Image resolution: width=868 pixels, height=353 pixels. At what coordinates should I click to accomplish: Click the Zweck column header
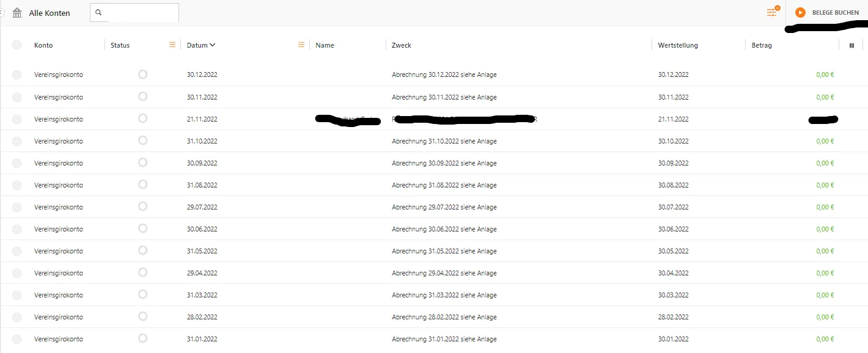tap(402, 45)
